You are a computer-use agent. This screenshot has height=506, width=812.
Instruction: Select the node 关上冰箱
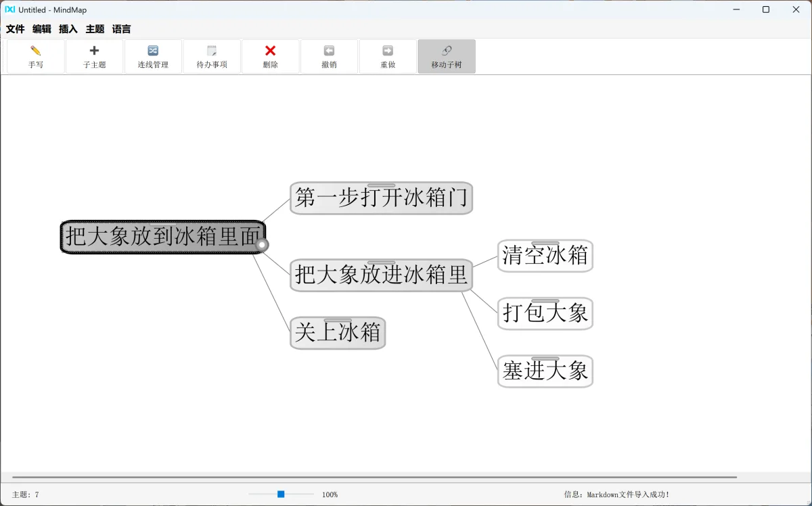pyautogui.click(x=338, y=333)
